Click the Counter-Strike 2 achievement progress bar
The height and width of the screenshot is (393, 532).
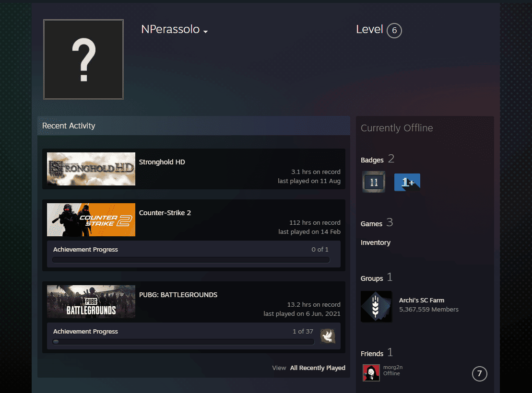[191, 260]
